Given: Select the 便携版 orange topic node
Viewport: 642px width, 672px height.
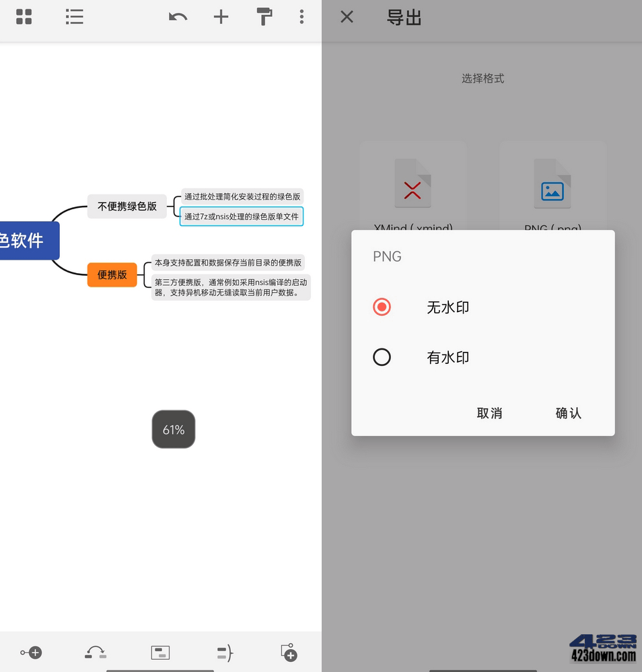Looking at the screenshot, I should click(112, 274).
